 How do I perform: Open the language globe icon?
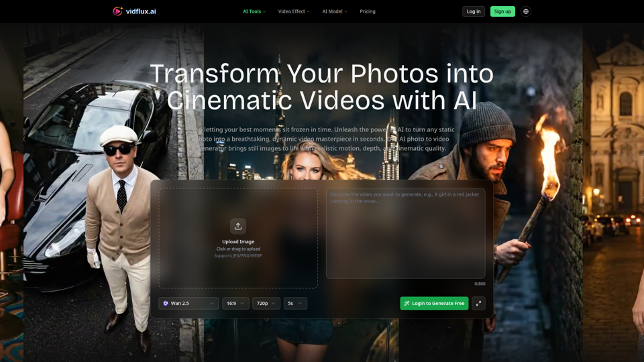[526, 11]
